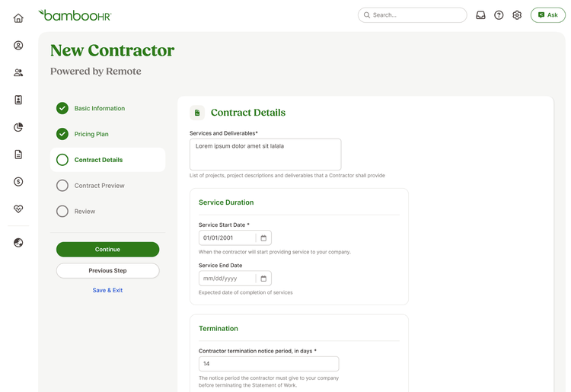
Task: Open the Hiring badge icon in sidebar
Action: [x=18, y=100]
